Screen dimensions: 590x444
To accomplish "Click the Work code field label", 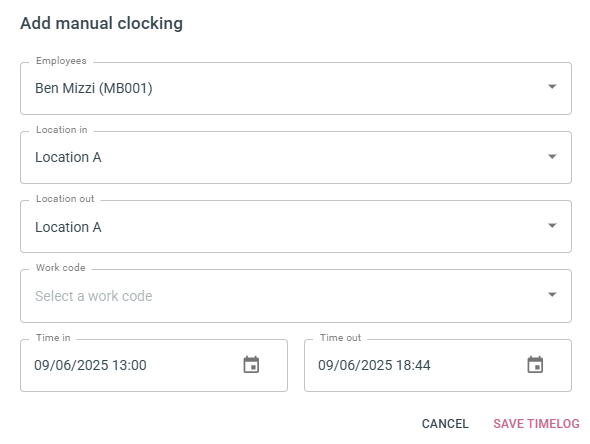I will click(61, 268).
